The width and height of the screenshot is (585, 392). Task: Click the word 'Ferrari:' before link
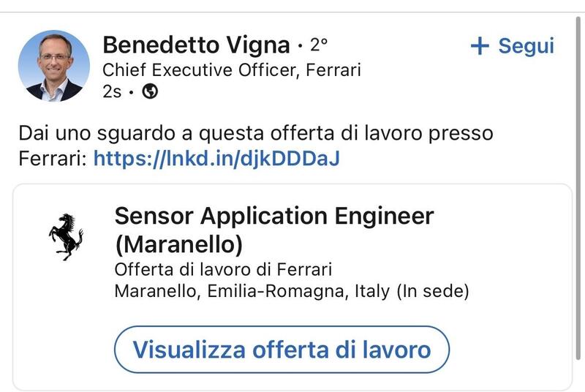53,158
